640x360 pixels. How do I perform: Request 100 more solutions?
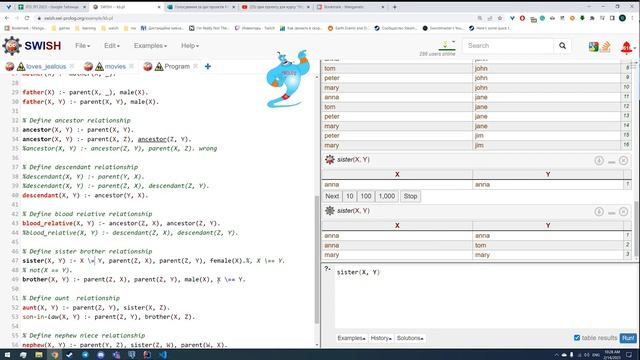click(x=366, y=196)
